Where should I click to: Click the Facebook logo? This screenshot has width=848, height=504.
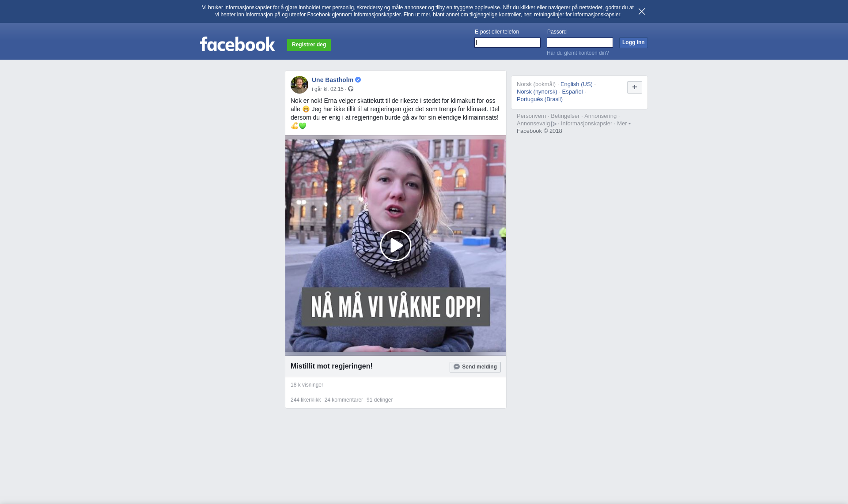click(237, 44)
